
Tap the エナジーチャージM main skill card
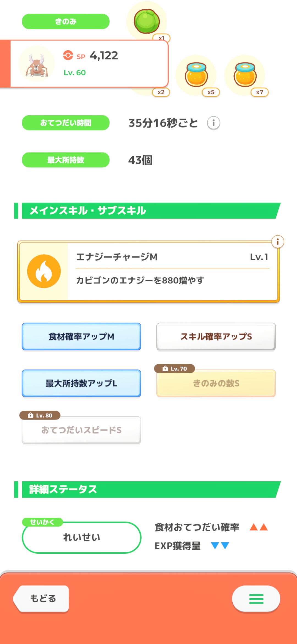(x=148, y=272)
